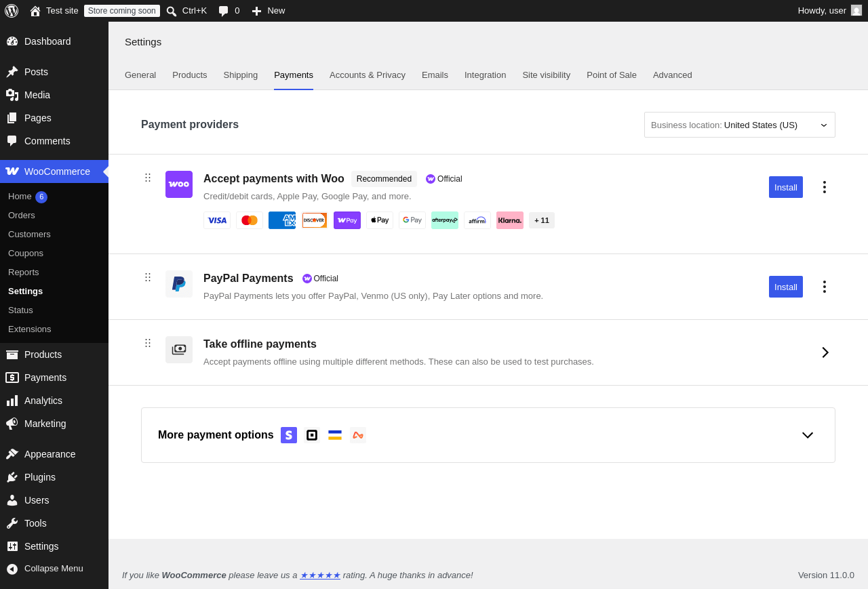The image size is (868, 589).
Task: Click the PayPal provider logo
Action: (x=179, y=284)
